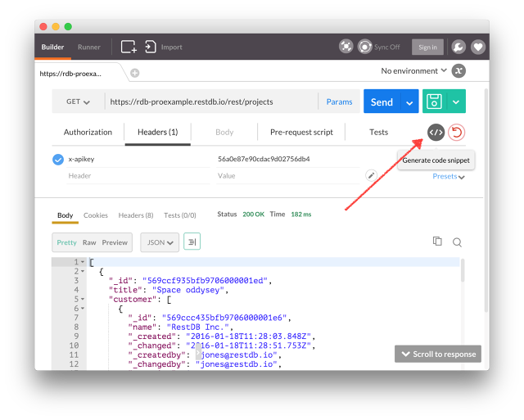Screen dimensions: 524x420
Task: Open the GET method dropdown
Action: pos(78,102)
